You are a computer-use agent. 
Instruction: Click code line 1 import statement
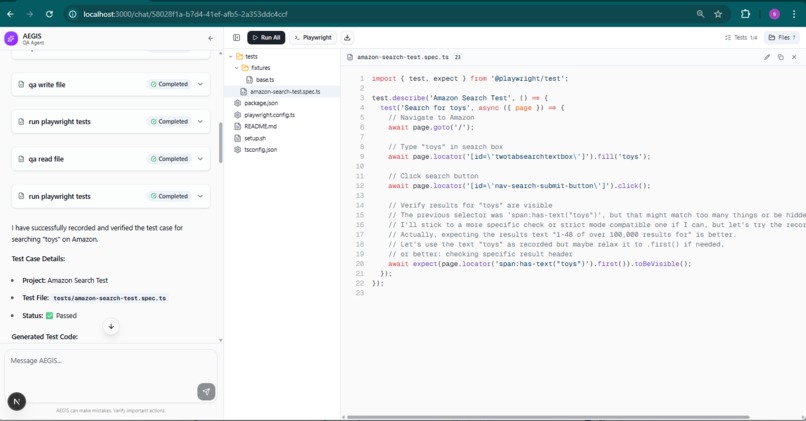tap(470, 79)
